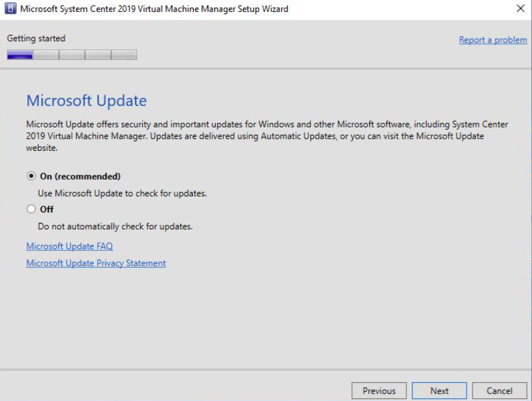Viewport: 532px width, 401px height.
Task: Select the Off radio button
Action: coord(31,209)
